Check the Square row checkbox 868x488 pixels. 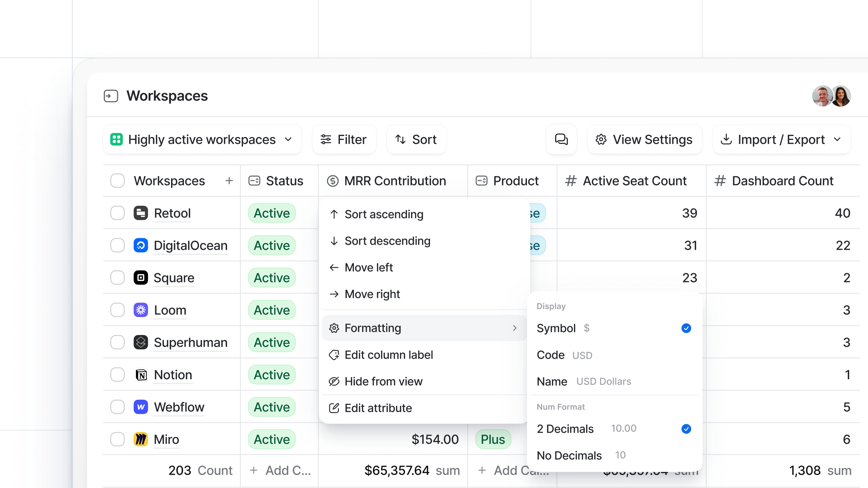click(x=118, y=278)
